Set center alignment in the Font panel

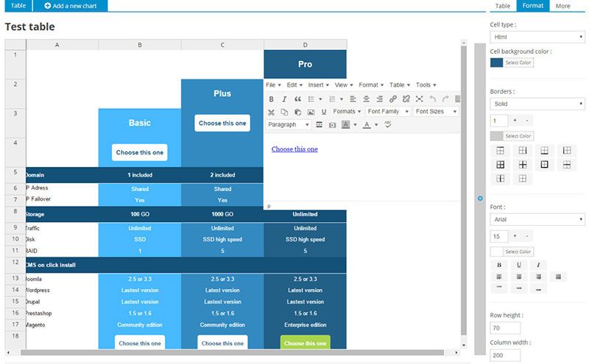tap(519, 277)
